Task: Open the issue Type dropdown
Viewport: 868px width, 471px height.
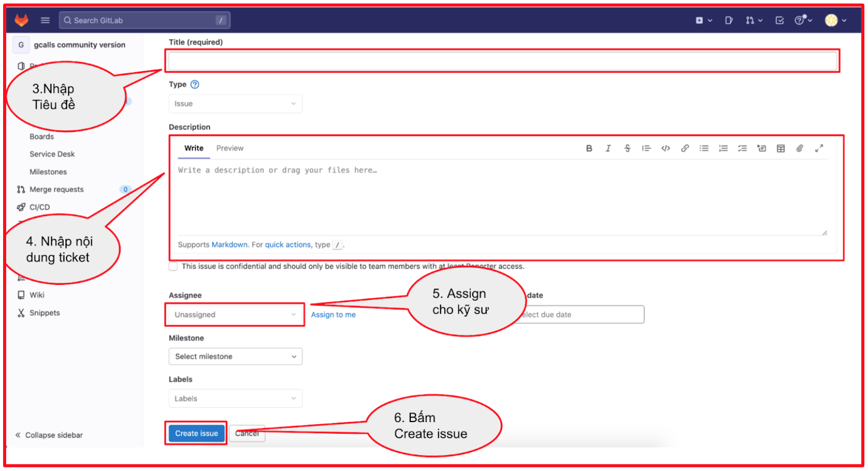Action: click(x=235, y=104)
